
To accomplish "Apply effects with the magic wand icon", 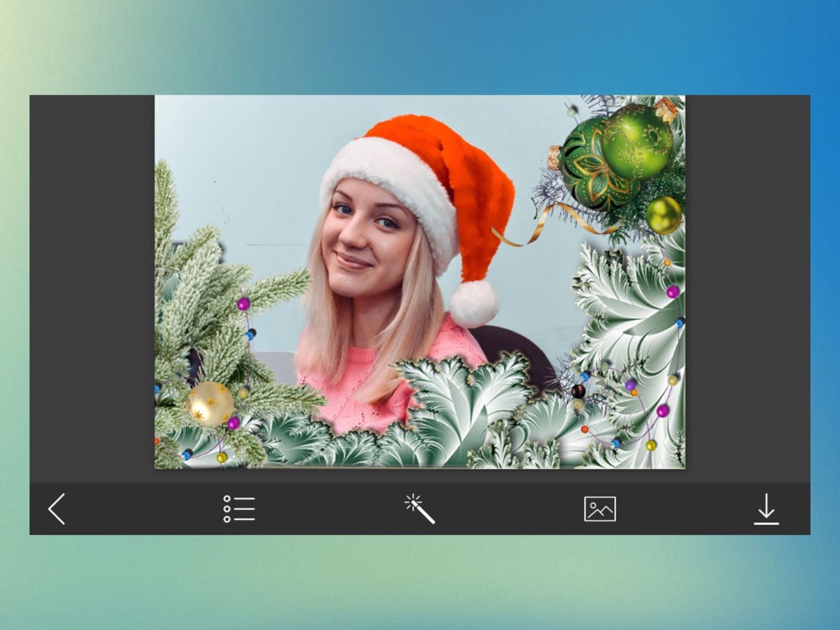I will pyautogui.click(x=419, y=509).
